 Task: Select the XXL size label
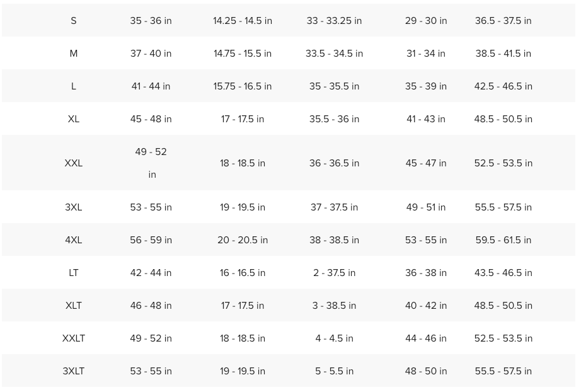[73, 163]
